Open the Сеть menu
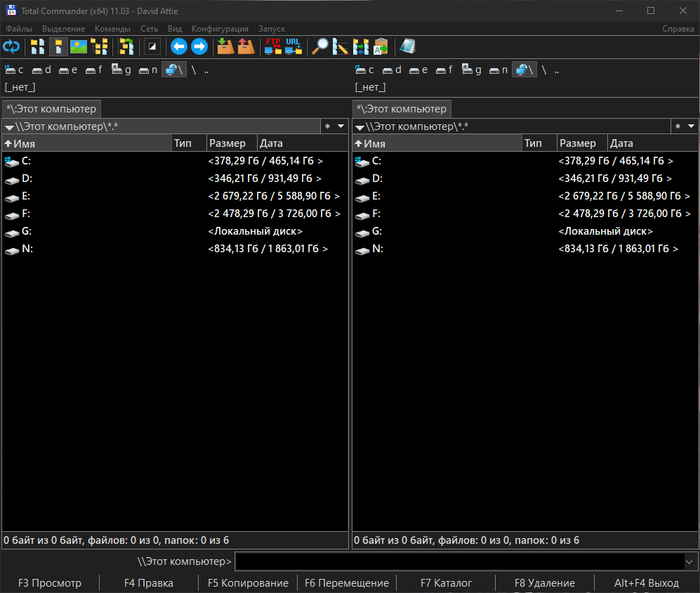 pos(149,29)
